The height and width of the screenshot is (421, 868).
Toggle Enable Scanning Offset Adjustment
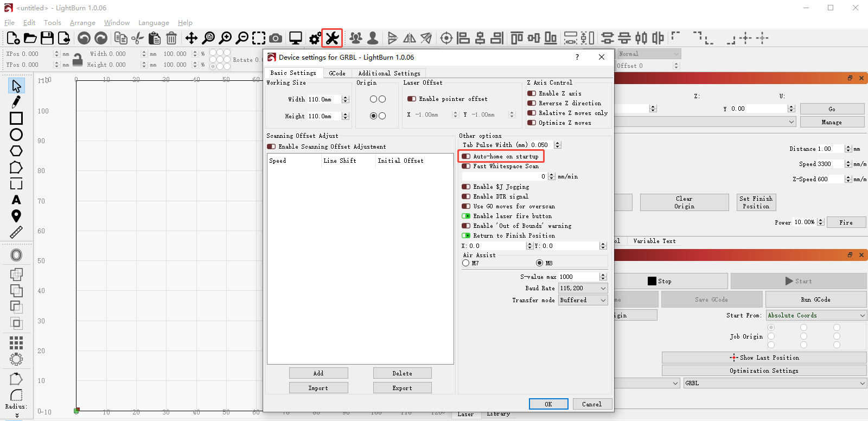271,146
